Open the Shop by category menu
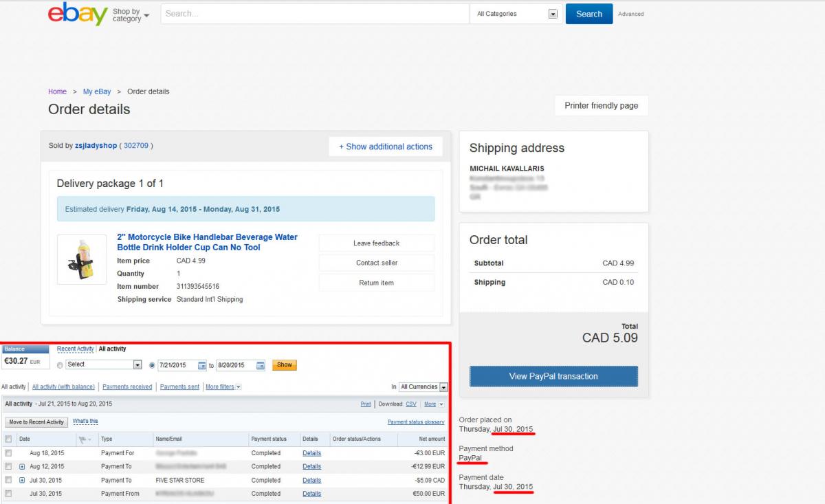 click(x=131, y=15)
